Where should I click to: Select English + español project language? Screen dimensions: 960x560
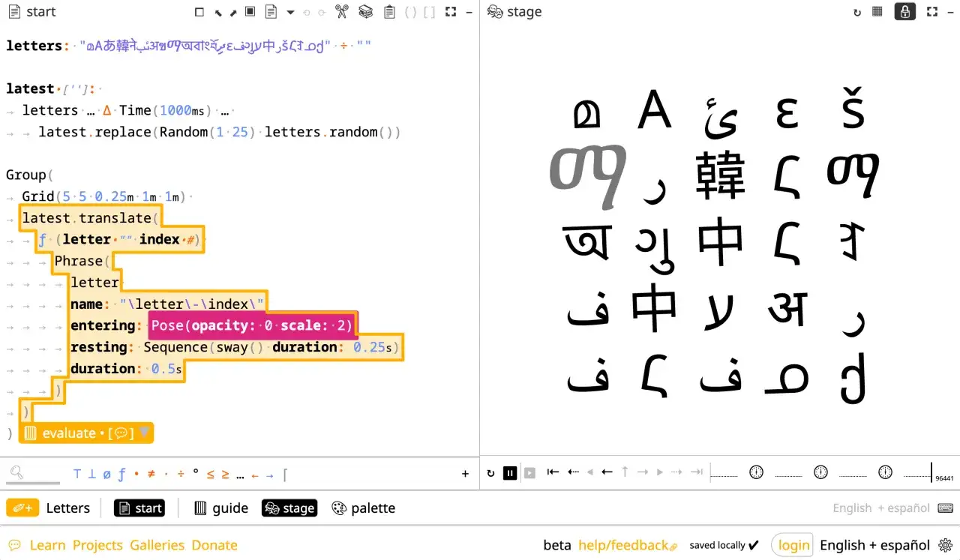click(881, 508)
